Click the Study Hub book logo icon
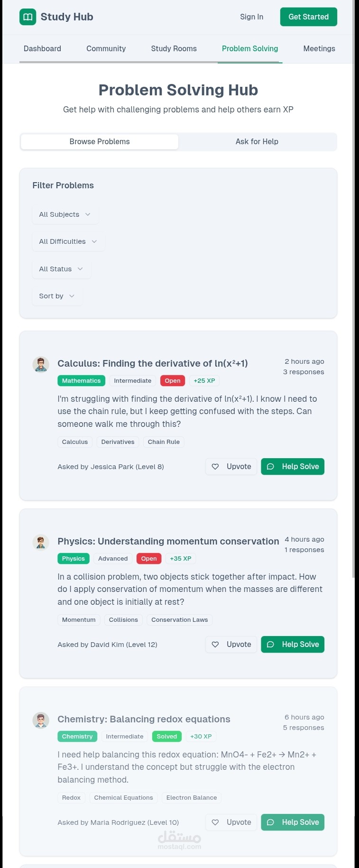Image resolution: width=359 pixels, height=868 pixels. click(x=28, y=17)
